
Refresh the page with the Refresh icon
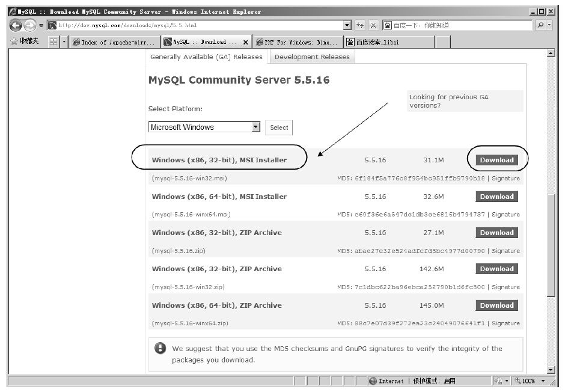point(360,25)
